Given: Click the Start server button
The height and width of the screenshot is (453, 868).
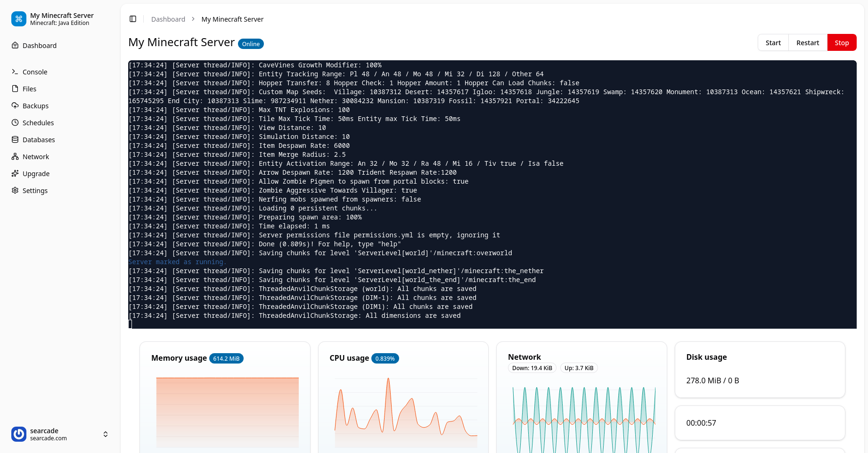Looking at the screenshot, I should click(773, 42).
